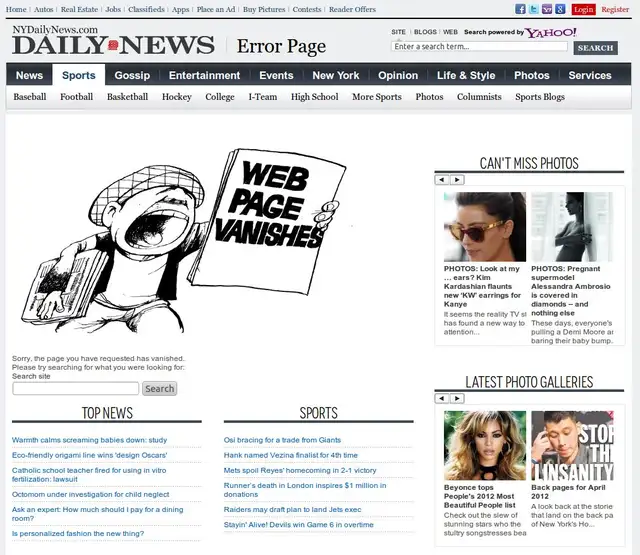Go to College sub-section
Screen dimensions: 640x555
[220, 97]
